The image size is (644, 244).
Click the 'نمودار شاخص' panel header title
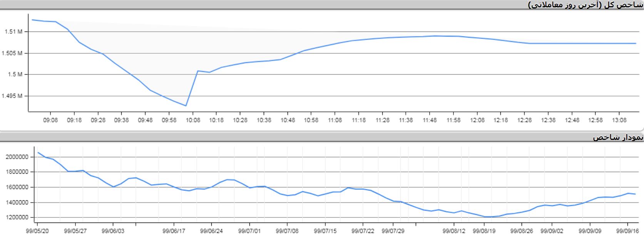pos(618,137)
